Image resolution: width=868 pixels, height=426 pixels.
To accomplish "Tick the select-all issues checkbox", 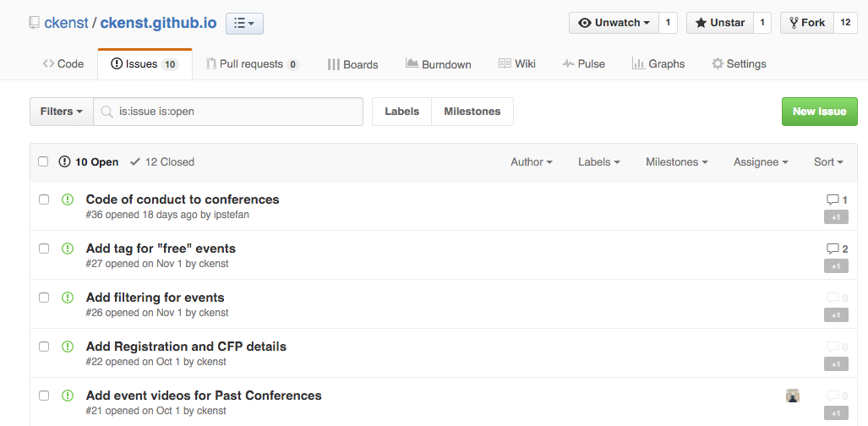I will click(43, 161).
